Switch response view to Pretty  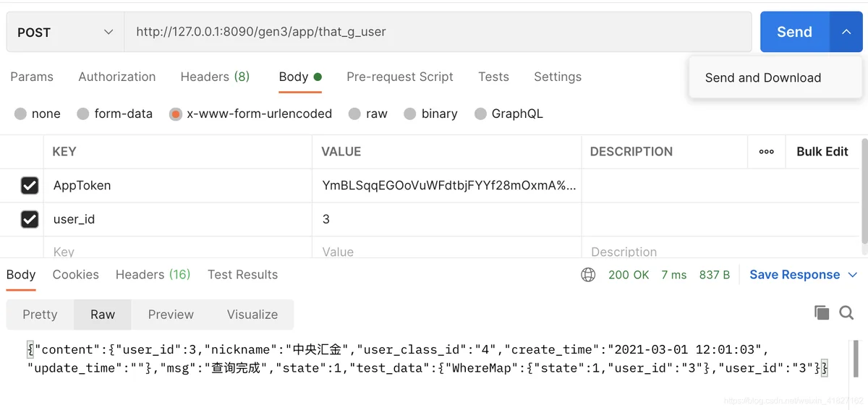coord(40,315)
